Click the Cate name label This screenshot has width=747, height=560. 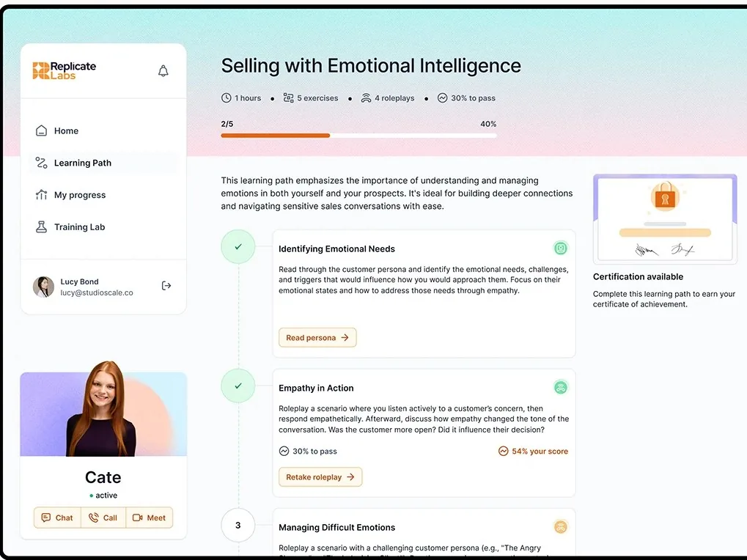[x=103, y=477]
